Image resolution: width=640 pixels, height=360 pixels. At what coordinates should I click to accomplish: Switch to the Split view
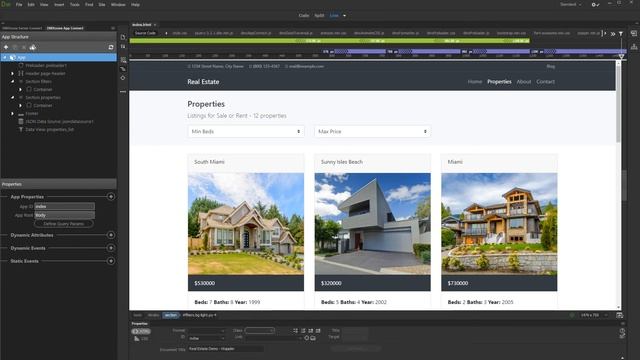pos(319,16)
